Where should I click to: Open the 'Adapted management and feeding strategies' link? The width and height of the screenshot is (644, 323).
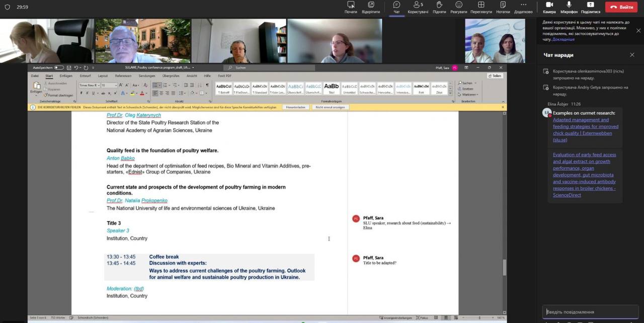click(x=586, y=130)
